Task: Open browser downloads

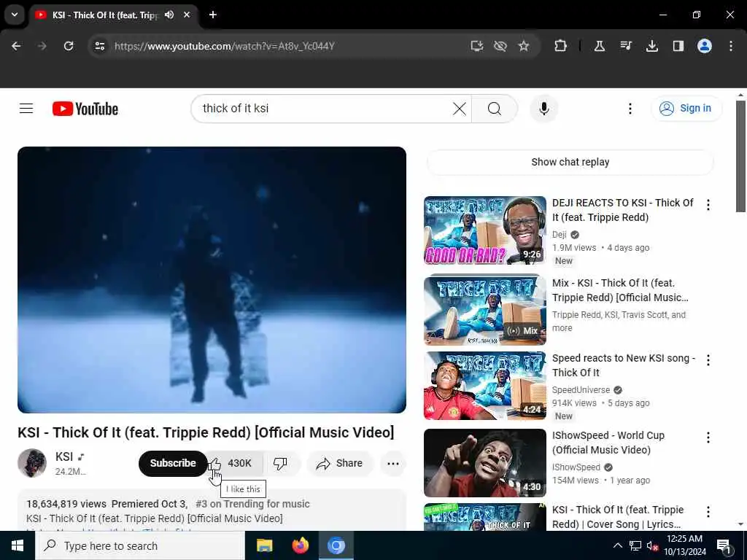Action: 651,46
